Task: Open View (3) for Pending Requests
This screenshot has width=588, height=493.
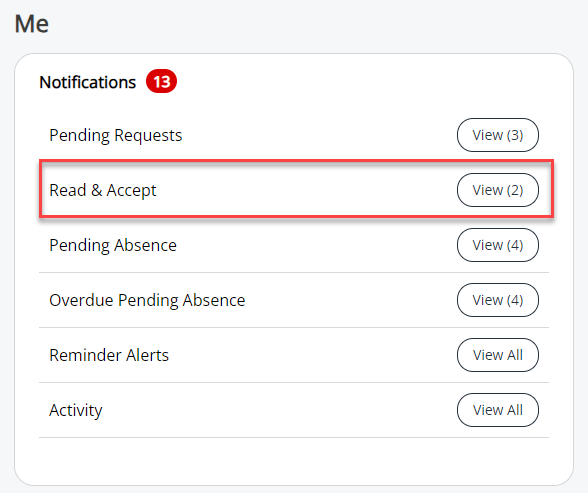Action: click(498, 135)
